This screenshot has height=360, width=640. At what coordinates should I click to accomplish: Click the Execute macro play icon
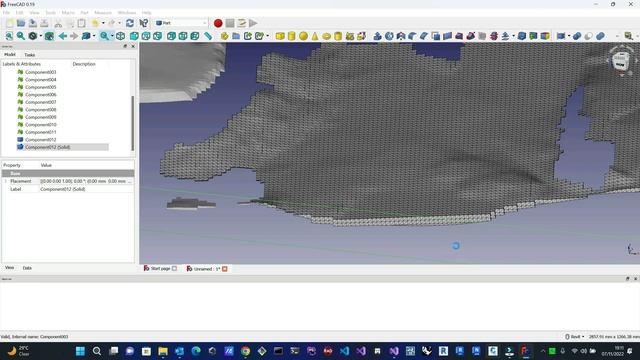(x=253, y=23)
